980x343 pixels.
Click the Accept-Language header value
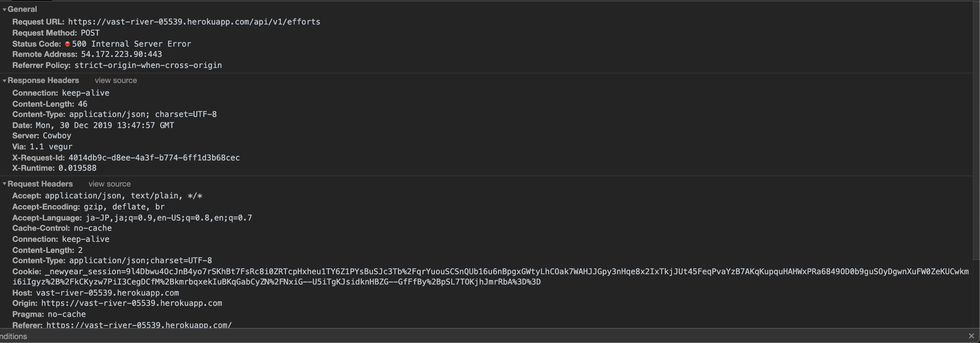[168, 218]
